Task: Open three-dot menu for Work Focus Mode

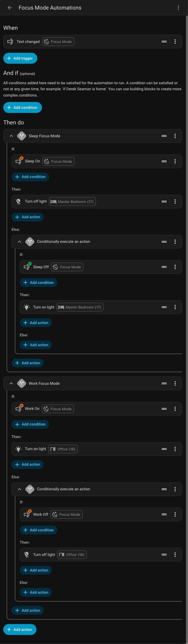Action: click(175, 383)
